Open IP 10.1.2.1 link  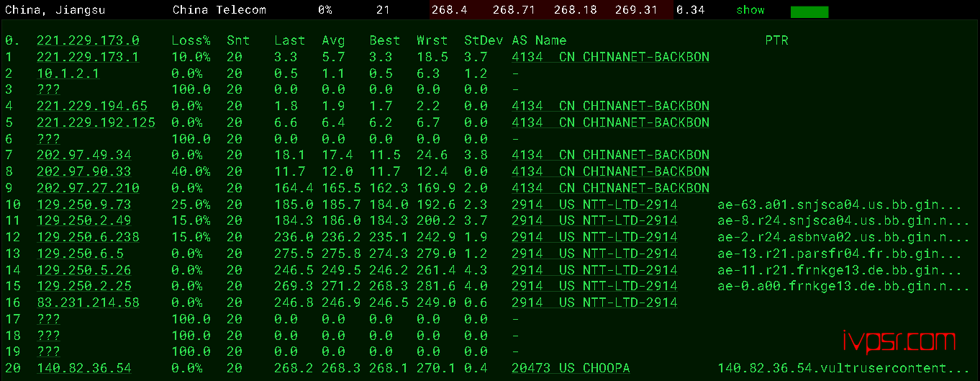click(x=68, y=73)
